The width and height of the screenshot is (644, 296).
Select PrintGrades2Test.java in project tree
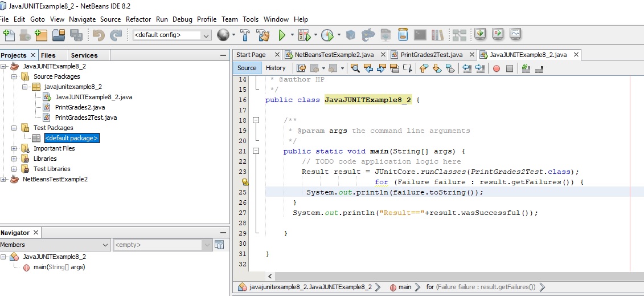[x=86, y=117]
